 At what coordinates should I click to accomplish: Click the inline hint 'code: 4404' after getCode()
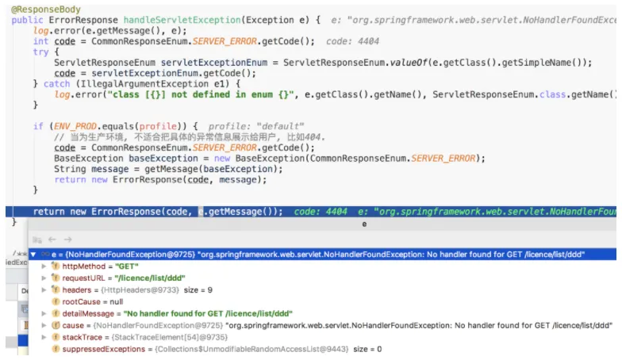pyautogui.click(x=352, y=41)
